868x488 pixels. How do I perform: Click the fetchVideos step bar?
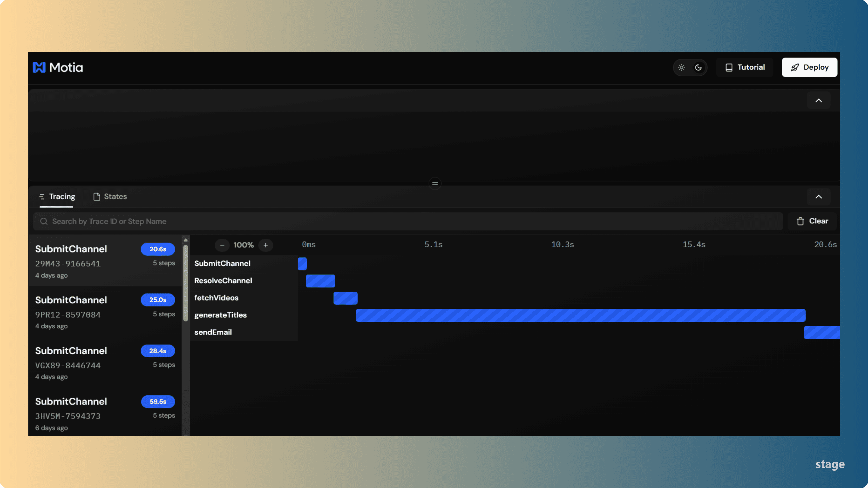coord(345,298)
